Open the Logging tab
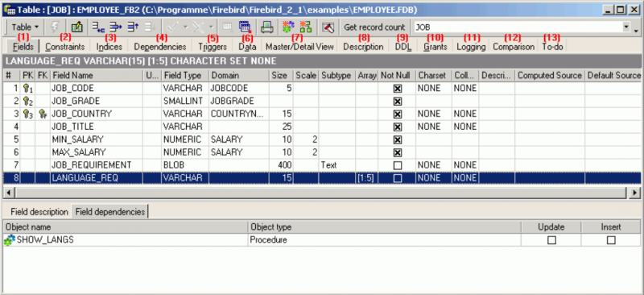The width and height of the screenshot is (644, 295). coord(471,47)
